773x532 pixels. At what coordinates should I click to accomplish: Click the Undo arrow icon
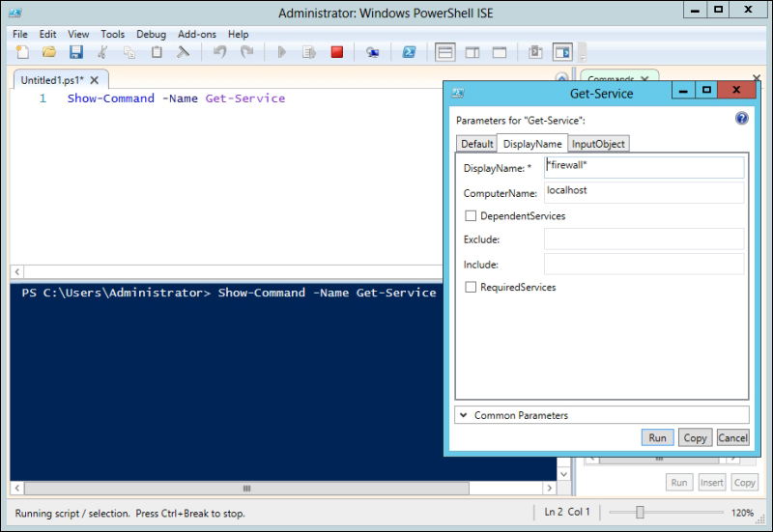219,52
